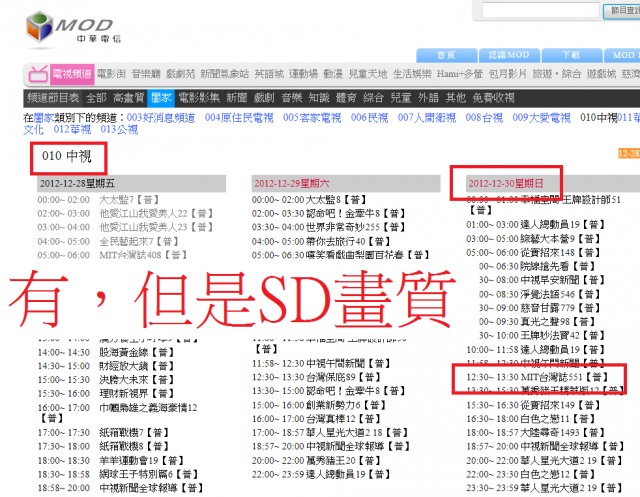Click the MOD 中華電信 logo
This screenshot has width=640, height=497.
tap(73, 28)
